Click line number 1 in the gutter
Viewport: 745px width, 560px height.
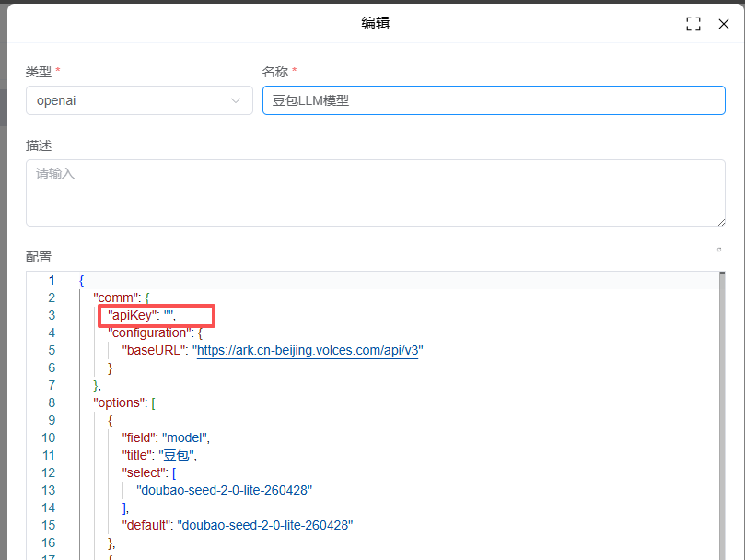tap(52, 281)
